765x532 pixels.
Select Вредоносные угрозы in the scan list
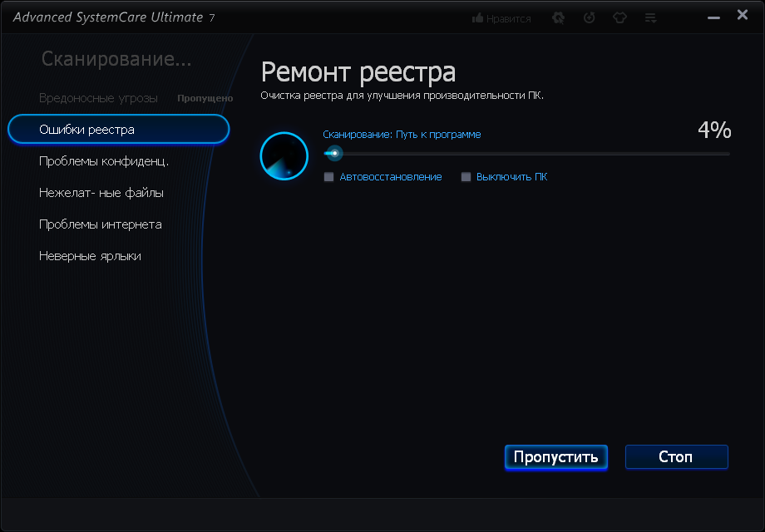pyautogui.click(x=98, y=98)
